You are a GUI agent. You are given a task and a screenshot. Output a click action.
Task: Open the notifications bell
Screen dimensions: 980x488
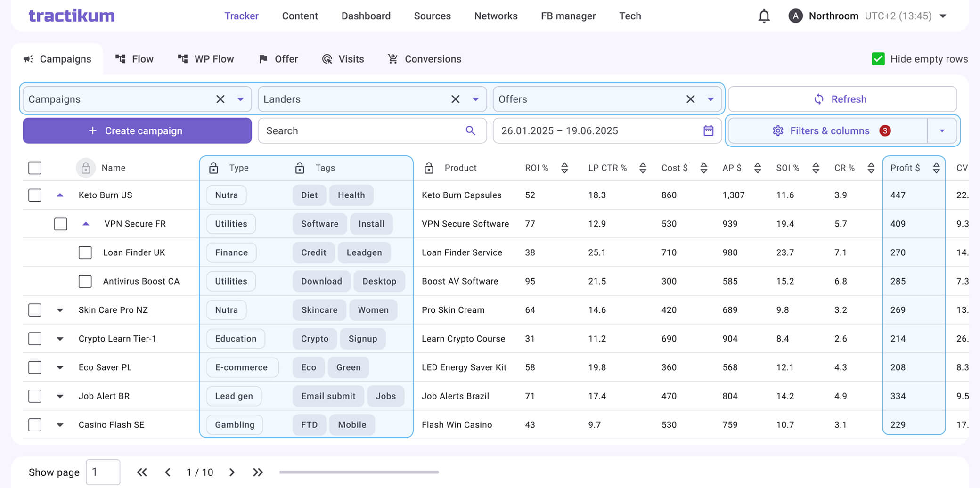[x=764, y=16]
